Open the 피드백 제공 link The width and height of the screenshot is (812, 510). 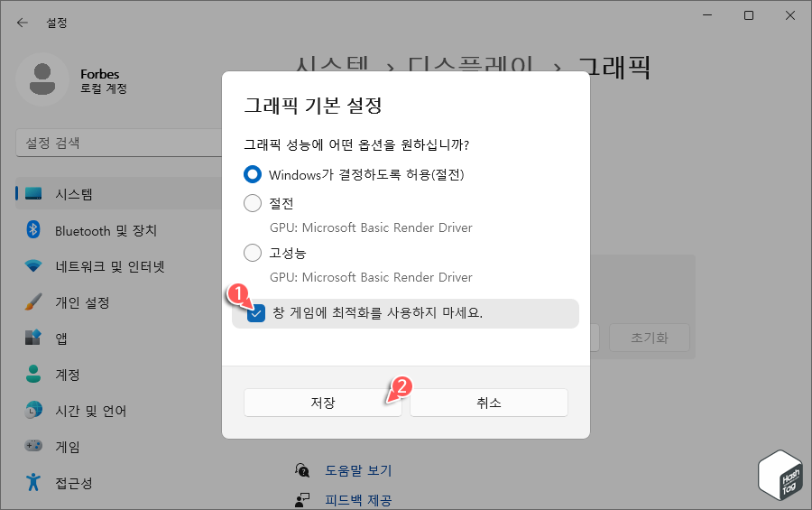358,501
